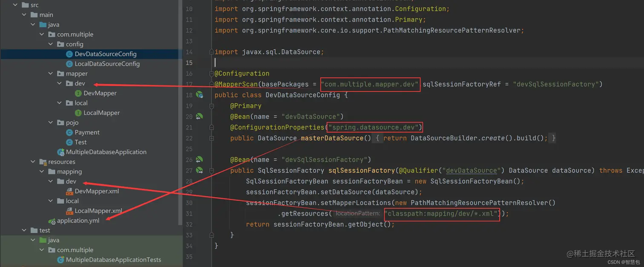Open LocalDataSourceConfig class icon

pyautogui.click(x=69, y=64)
